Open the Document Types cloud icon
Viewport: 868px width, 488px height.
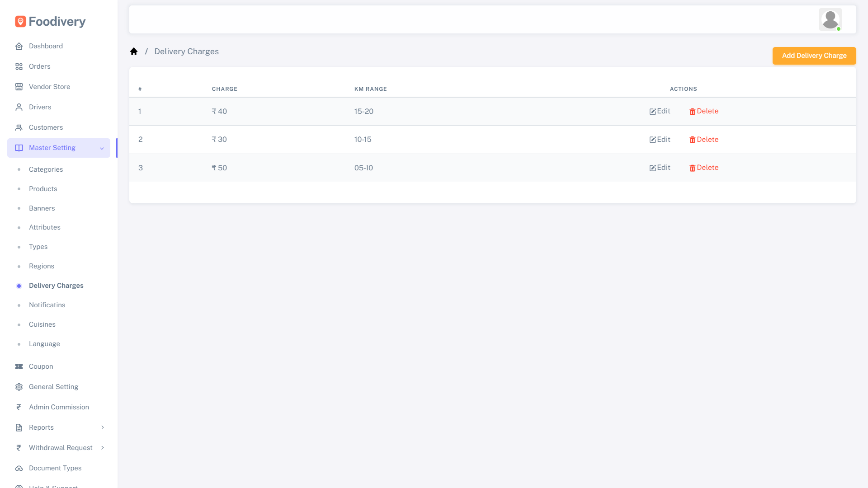pyautogui.click(x=19, y=468)
